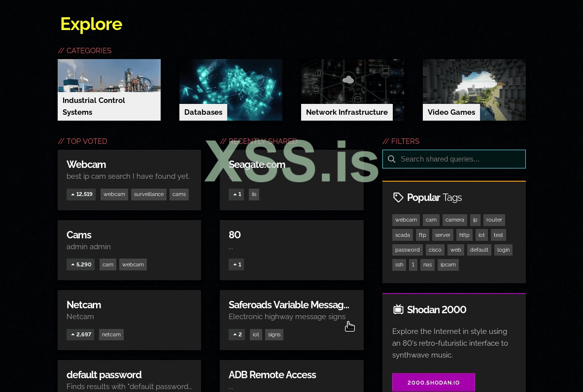Select the ipcam popular tag
583x392 pixels.
tap(448, 265)
